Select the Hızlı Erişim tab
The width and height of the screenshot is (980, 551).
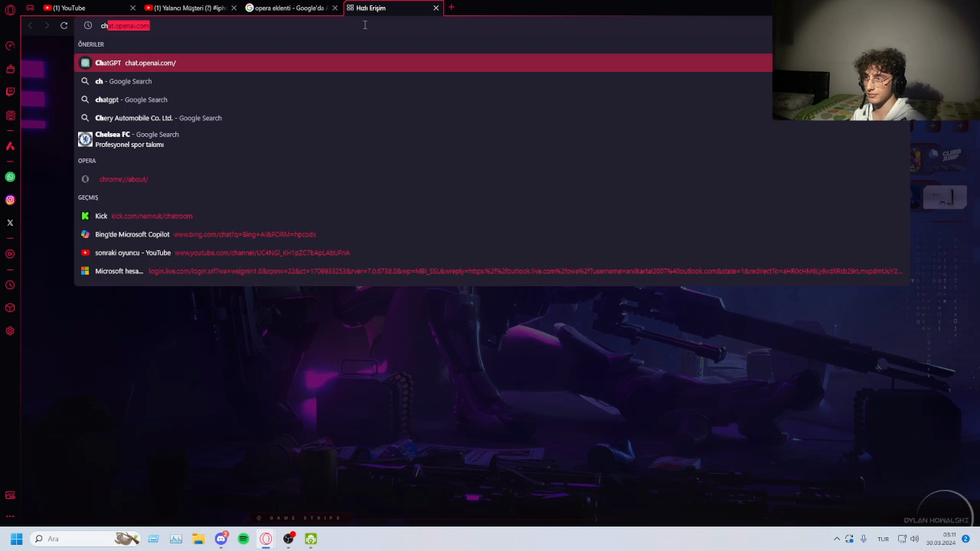coord(392,8)
